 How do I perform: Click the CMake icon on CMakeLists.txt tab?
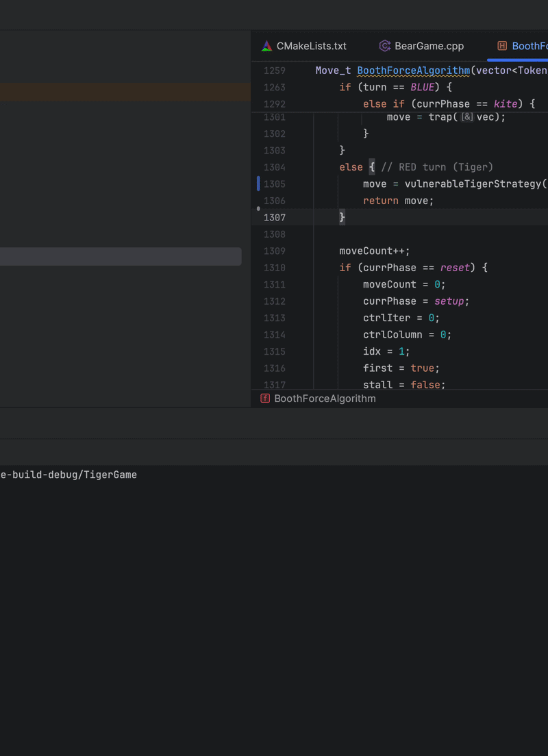point(266,46)
